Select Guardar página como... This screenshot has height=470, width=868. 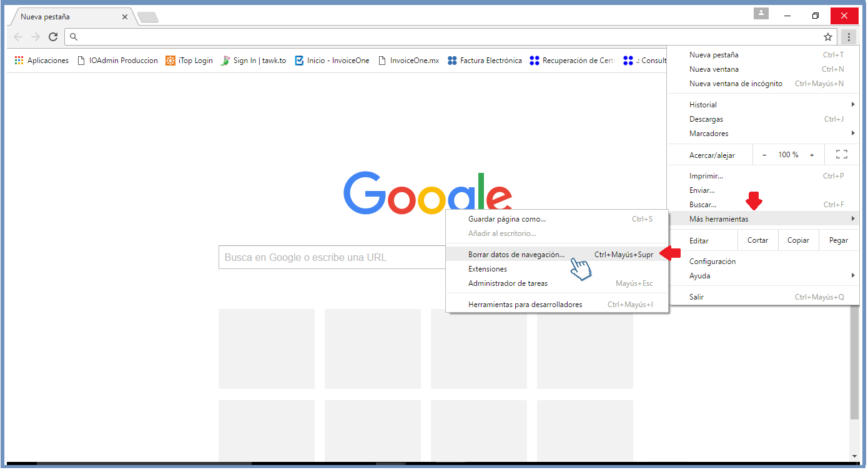coord(557,219)
